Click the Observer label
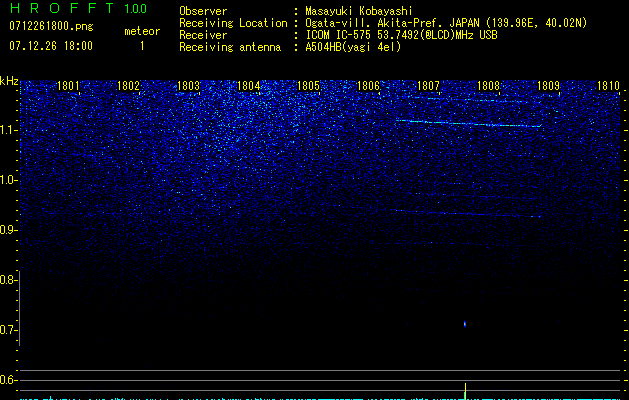The height and width of the screenshot is (400, 629). [x=203, y=11]
